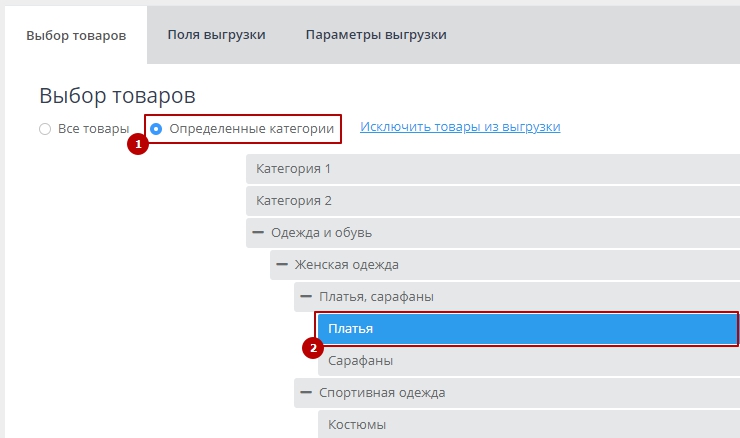Select the Определенные категории radio option
The image size is (740, 438).
(x=156, y=129)
